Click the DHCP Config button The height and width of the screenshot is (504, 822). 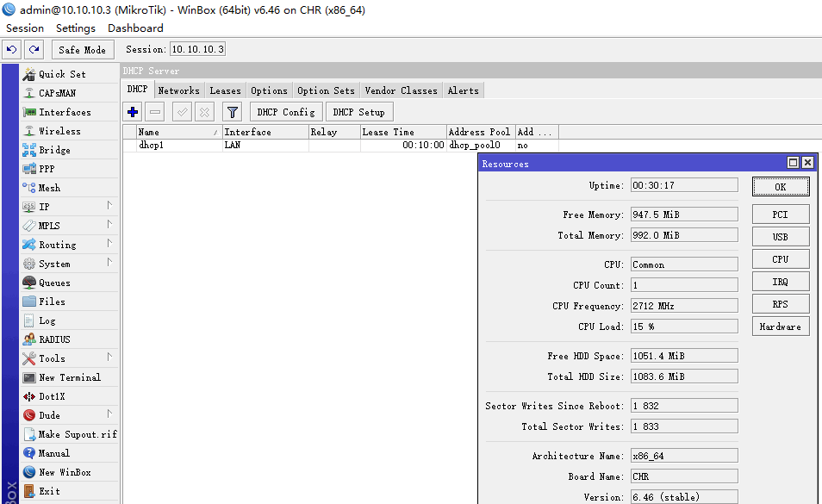point(286,112)
